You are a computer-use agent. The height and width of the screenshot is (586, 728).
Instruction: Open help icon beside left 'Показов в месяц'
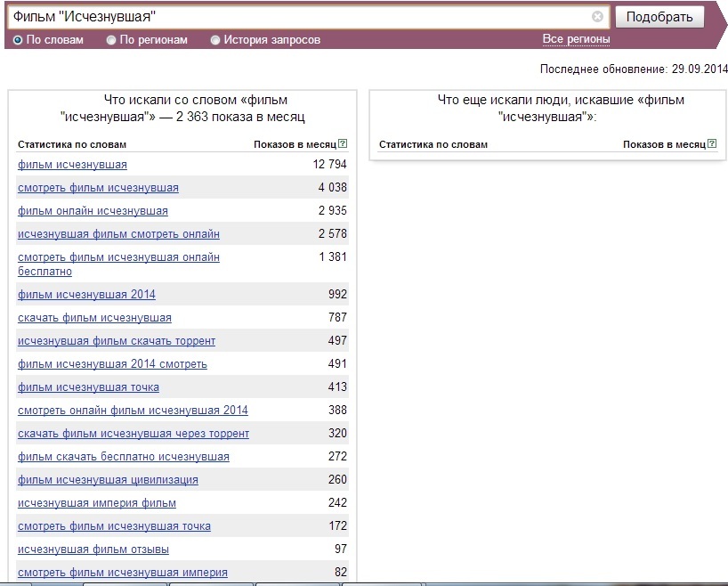(343, 143)
